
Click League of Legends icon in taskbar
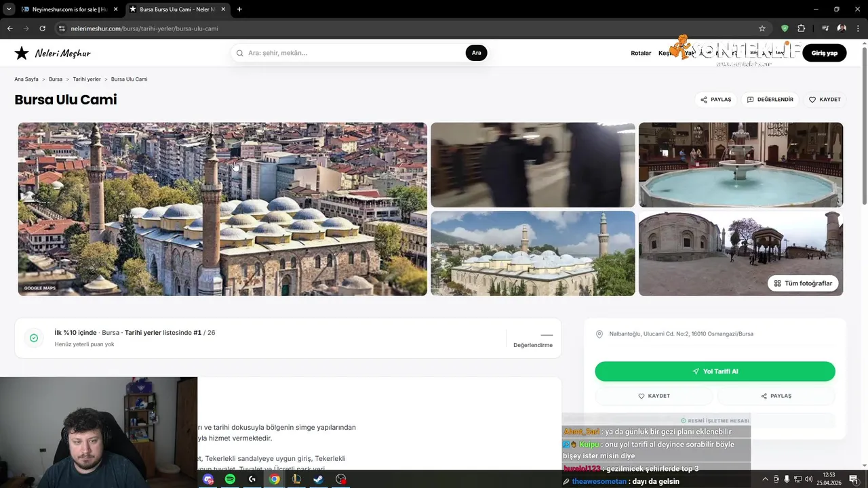pyautogui.click(x=296, y=479)
